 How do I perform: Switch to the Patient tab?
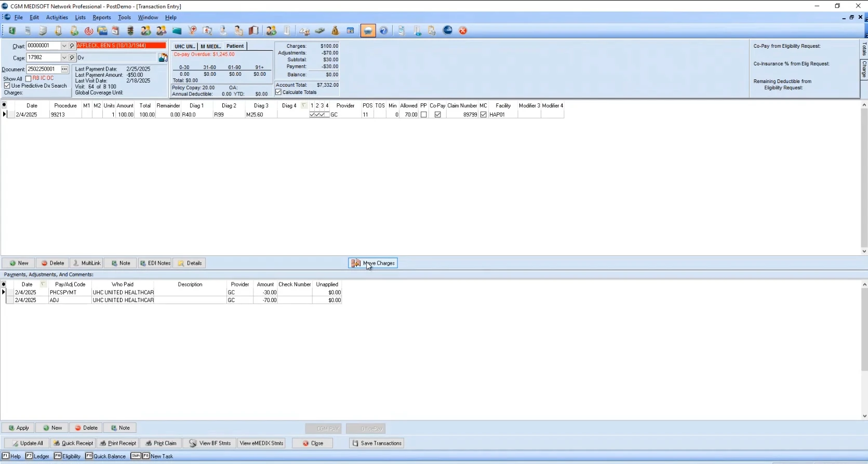click(235, 46)
